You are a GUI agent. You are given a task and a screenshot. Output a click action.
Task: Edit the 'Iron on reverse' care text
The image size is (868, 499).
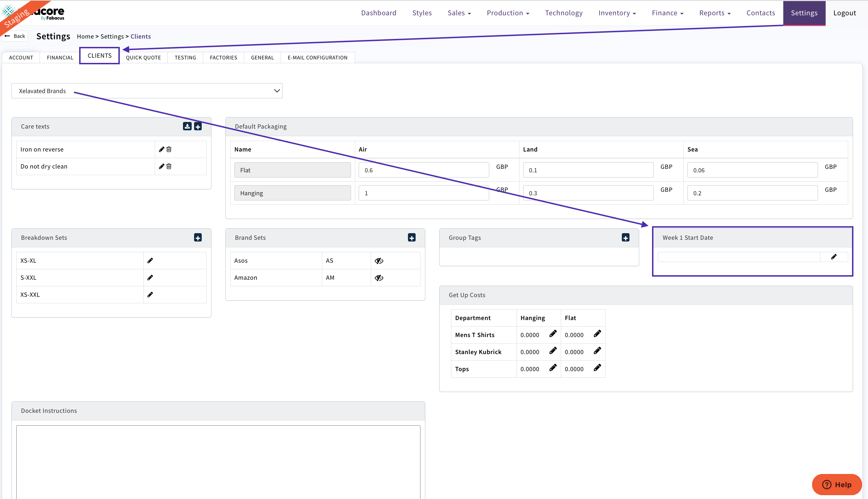pyautogui.click(x=161, y=149)
